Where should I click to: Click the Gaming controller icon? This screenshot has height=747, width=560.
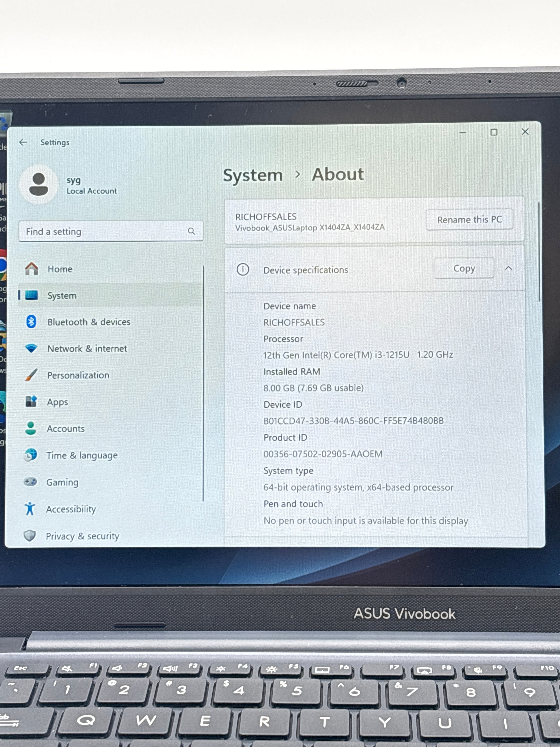pos(30,482)
